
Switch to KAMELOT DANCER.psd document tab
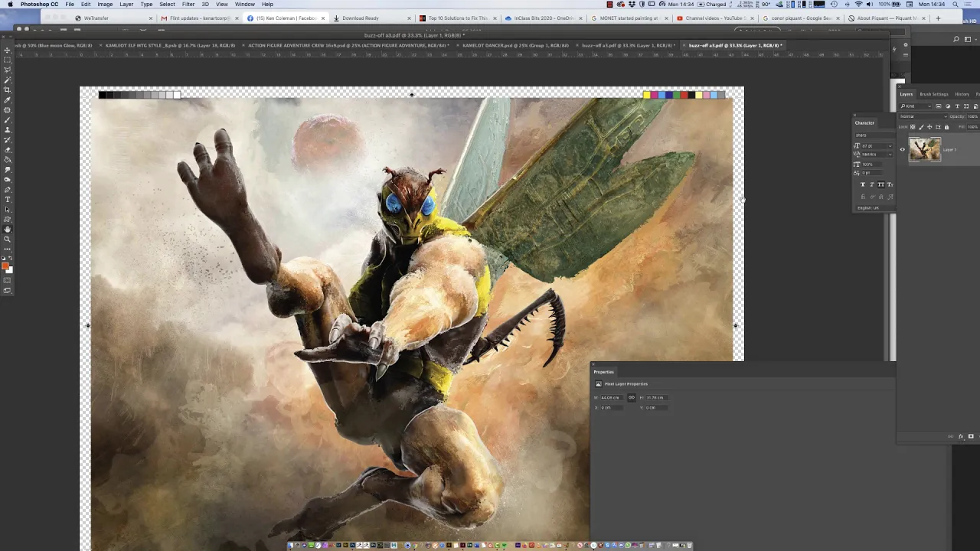pos(515,45)
